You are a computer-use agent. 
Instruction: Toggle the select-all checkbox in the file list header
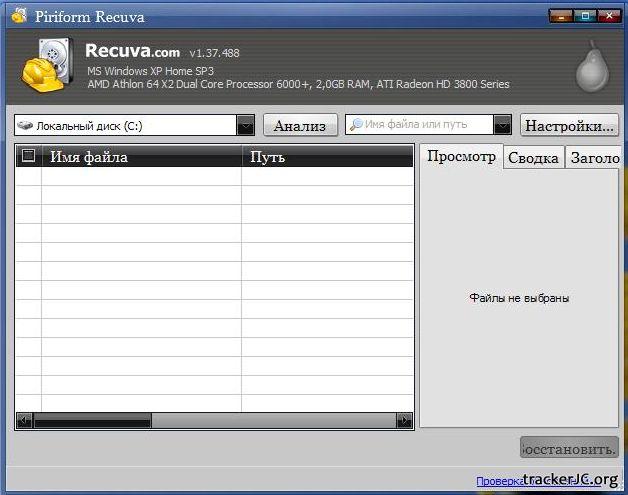(x=28, y=156)
